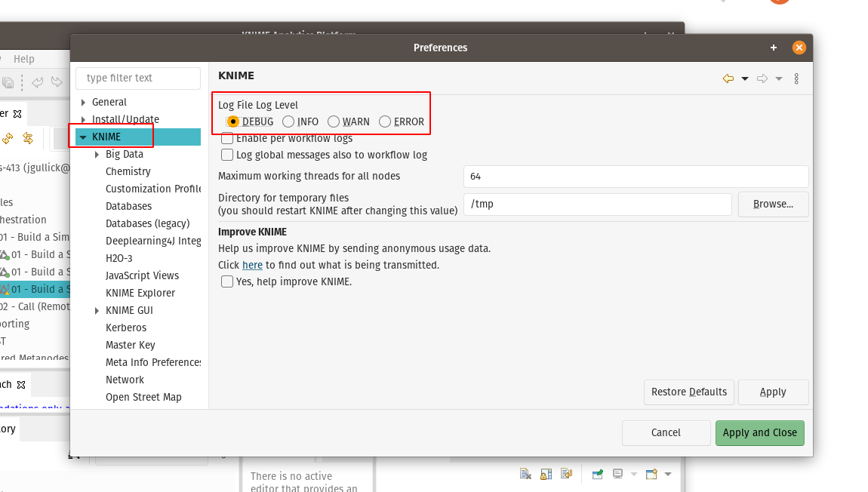Open the Display Selected Console dropdown arrow

(x=634, y=475)
